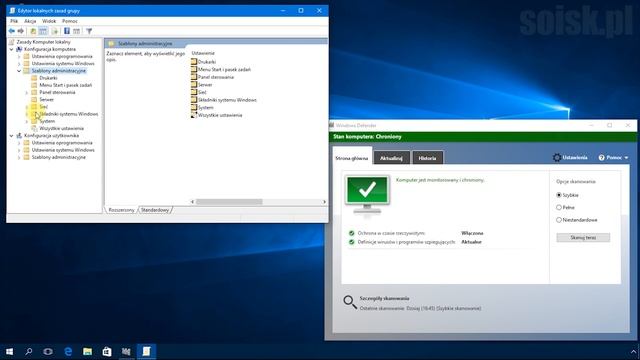The image size is (640, 360).
Task: Select Wszystkie ustawienia in the left tree
Action: (61, 129)
